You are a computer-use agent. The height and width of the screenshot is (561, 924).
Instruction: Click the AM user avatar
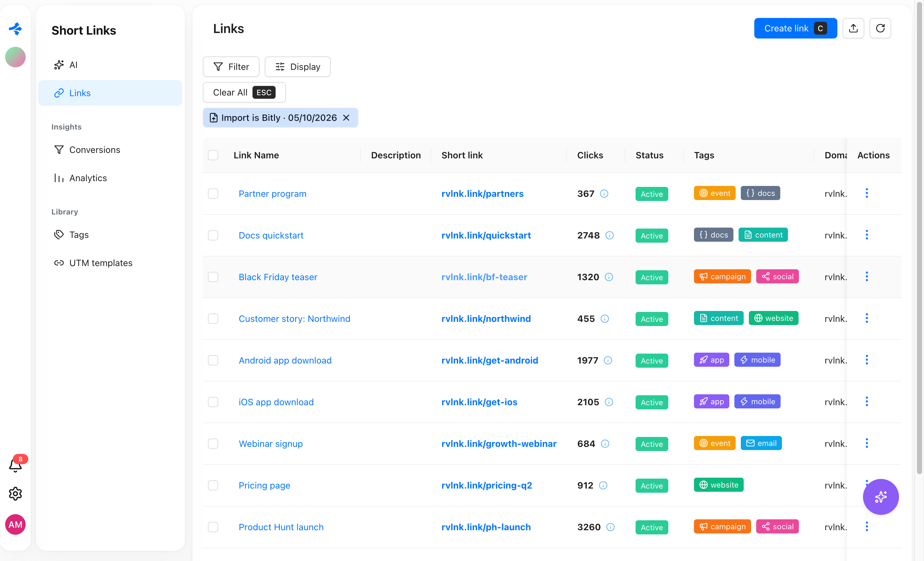[x=15, y=524]
